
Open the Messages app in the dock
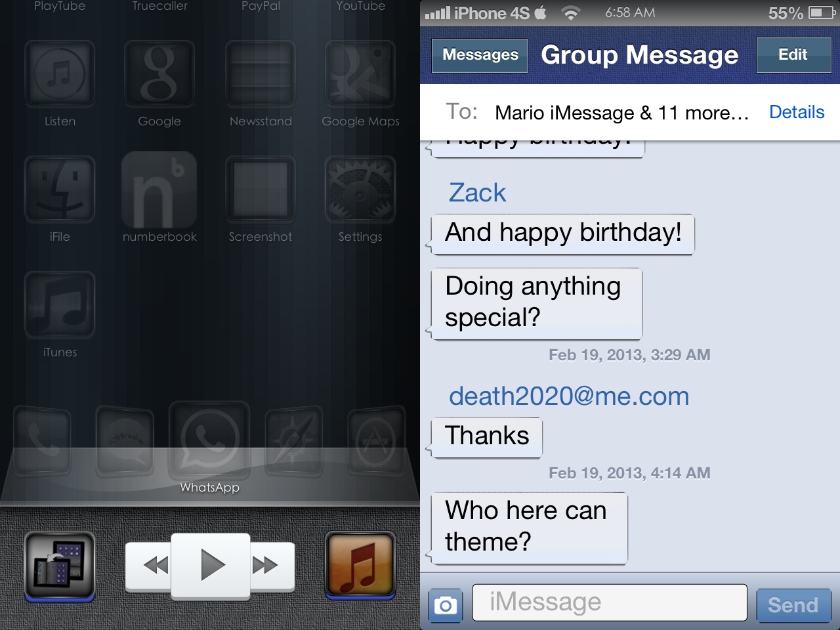125,441
